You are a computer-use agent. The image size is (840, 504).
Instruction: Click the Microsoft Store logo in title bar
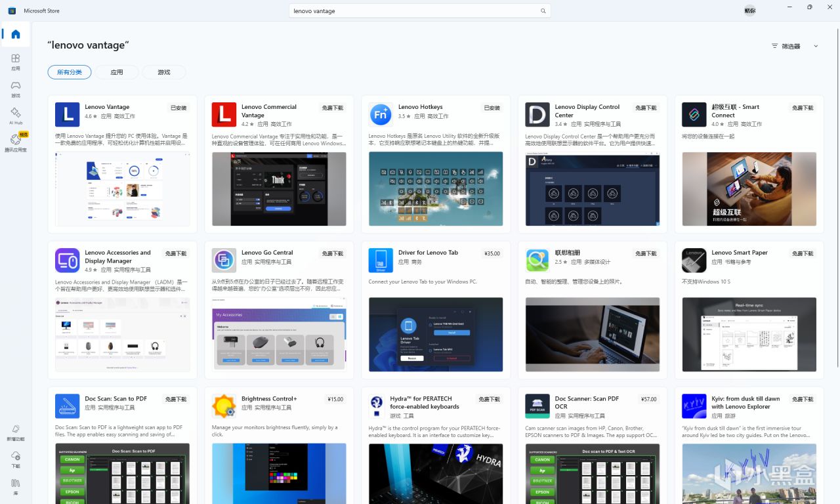(x=12, y=10)
